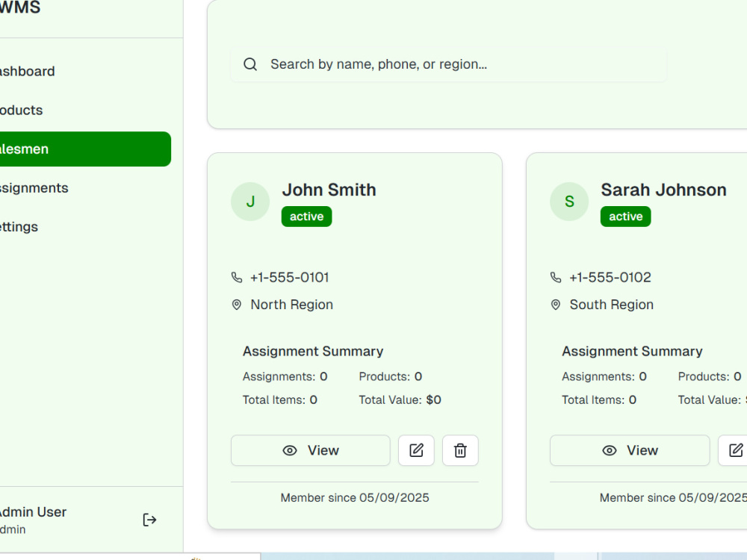Click John Smith's Assignment Summary heading
747x560 pixels.
click(x=313, y=352)
